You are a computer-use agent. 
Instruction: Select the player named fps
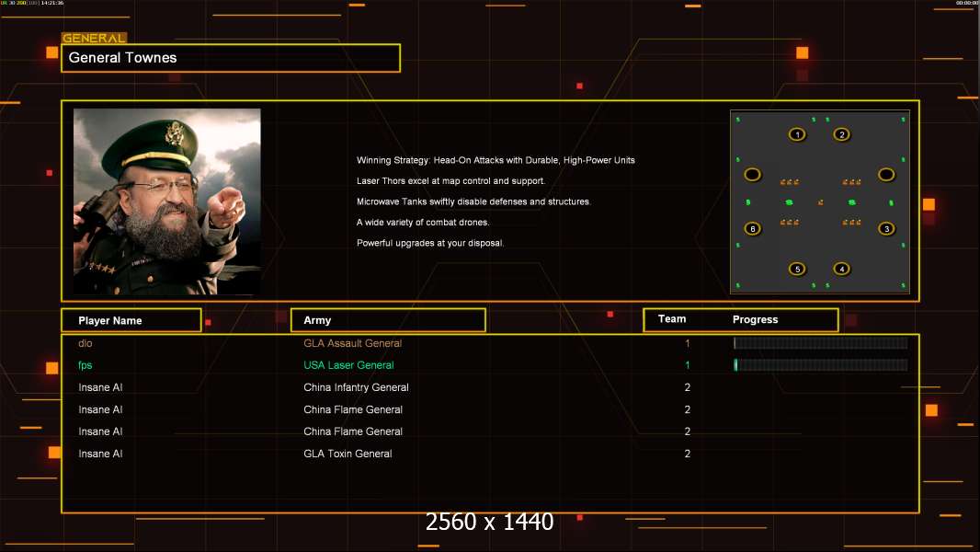85,365
